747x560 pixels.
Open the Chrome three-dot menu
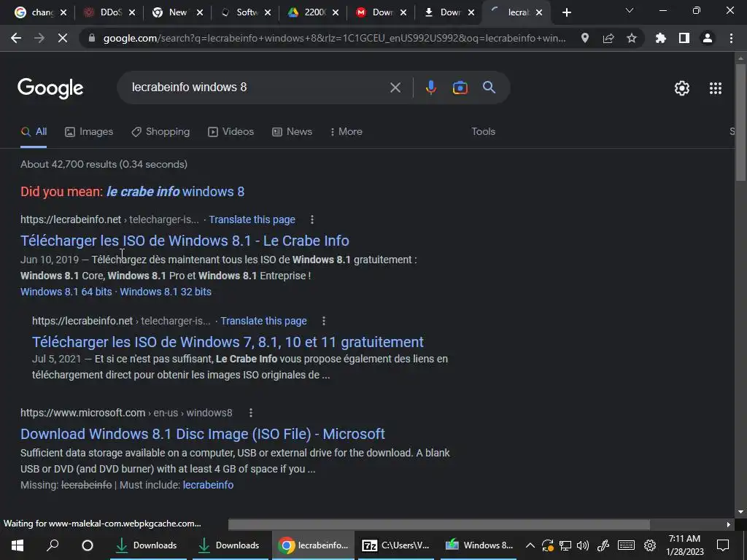731,38
